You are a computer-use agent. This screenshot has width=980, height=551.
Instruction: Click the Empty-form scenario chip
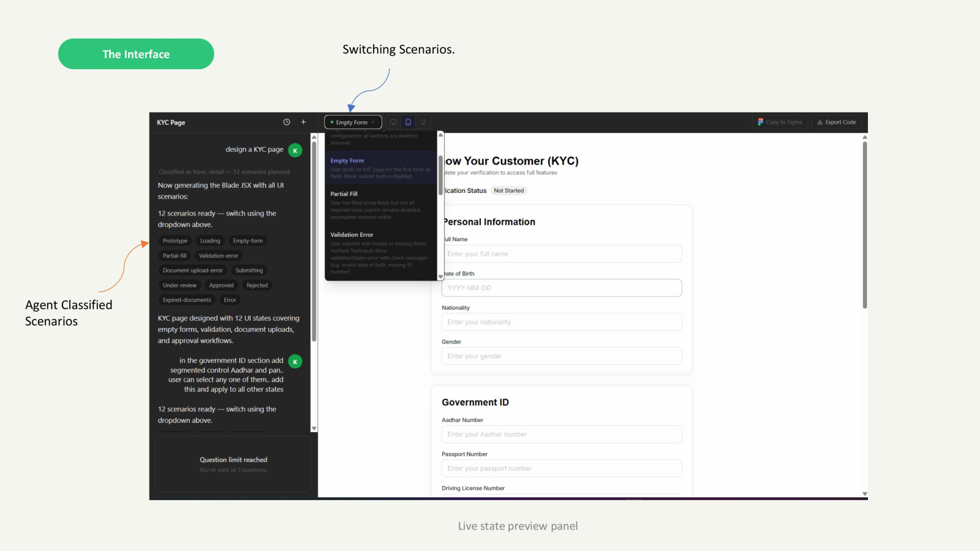(x=248, y=241)
